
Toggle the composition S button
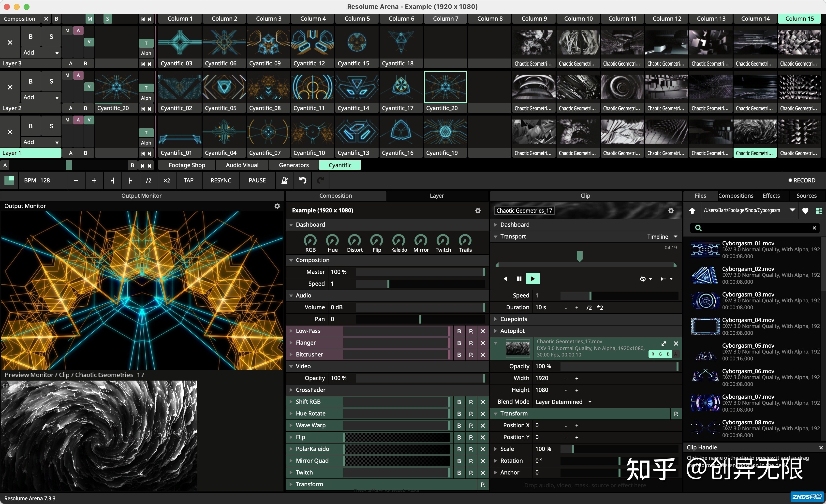pos(107,19)
